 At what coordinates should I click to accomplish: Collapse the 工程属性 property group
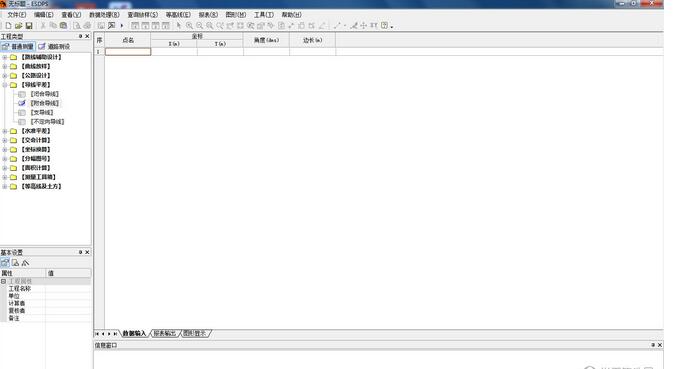coord(3,281)
